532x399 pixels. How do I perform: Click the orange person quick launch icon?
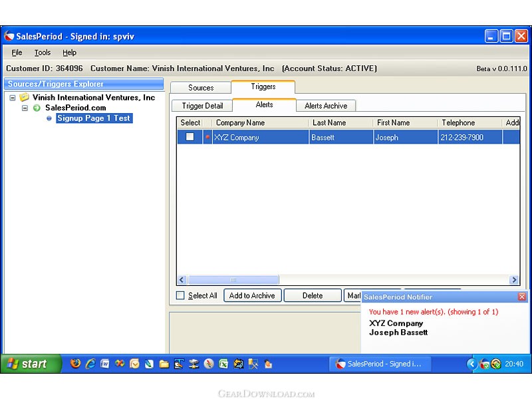coord(268,364)
